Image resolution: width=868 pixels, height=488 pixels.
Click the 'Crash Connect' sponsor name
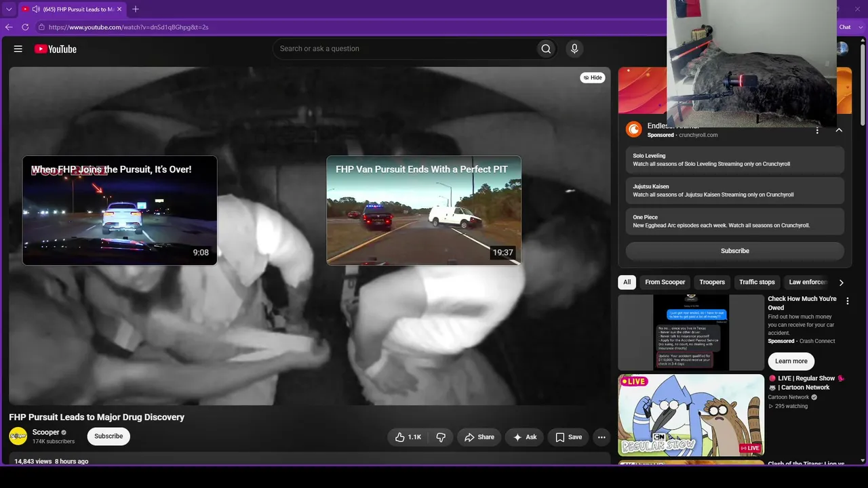click(x=818, y=341)
